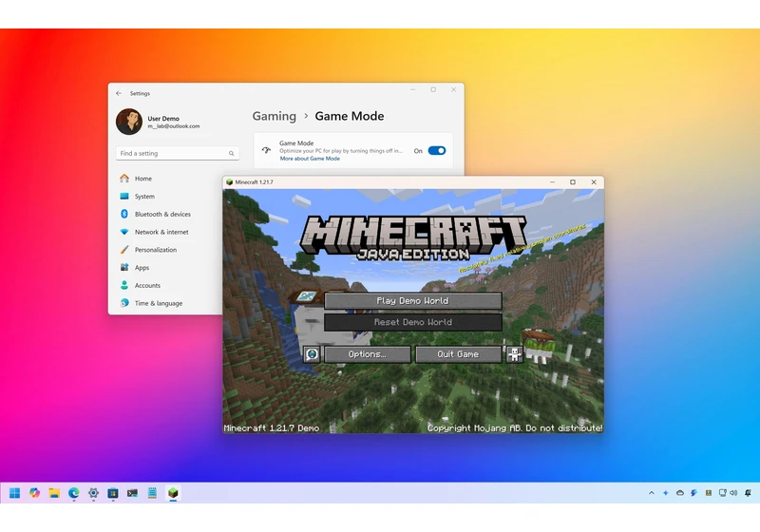Image resolution: width=760 pixels, height=532 pixels.
Task: Click the User Demo profile avatar
Action: (129, 122)
